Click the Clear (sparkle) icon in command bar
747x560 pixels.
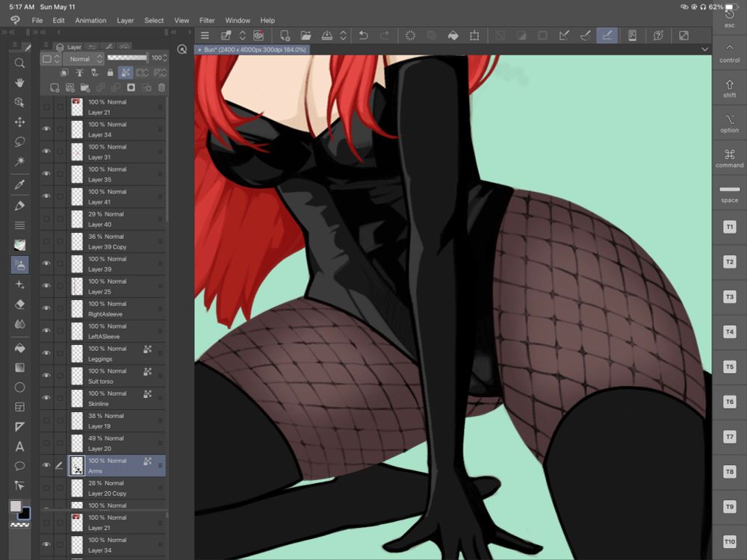click(410, 36)
